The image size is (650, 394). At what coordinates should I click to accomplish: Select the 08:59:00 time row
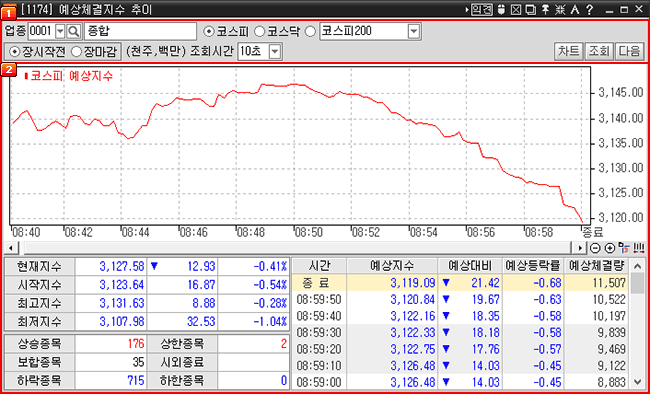tap(461, 382)
